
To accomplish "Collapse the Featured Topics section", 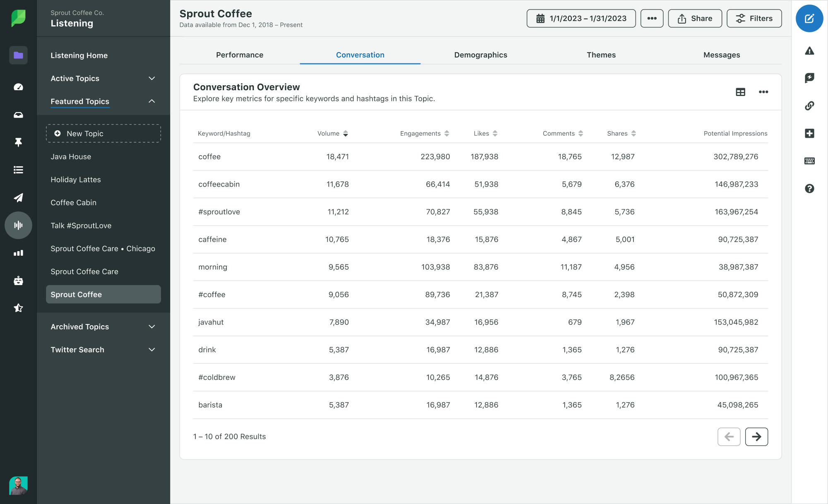I will (150, 101).
